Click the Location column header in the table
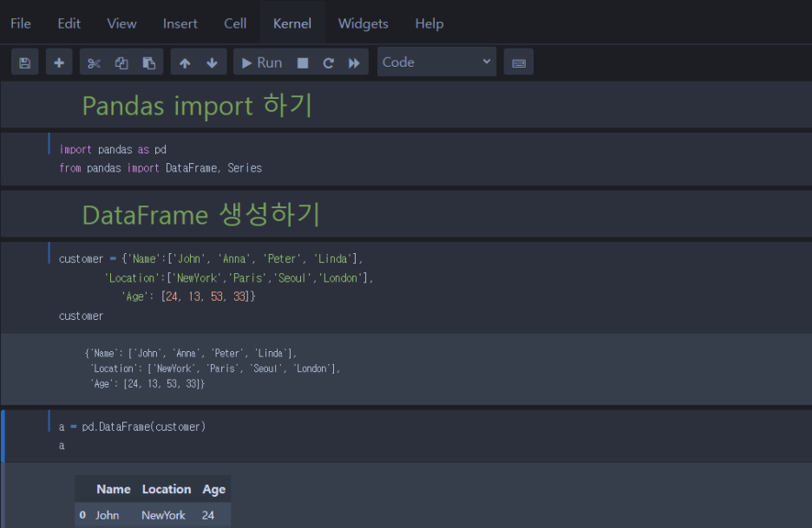The width and height of the screenshot is (812, 528). click(x=167, y=489)
